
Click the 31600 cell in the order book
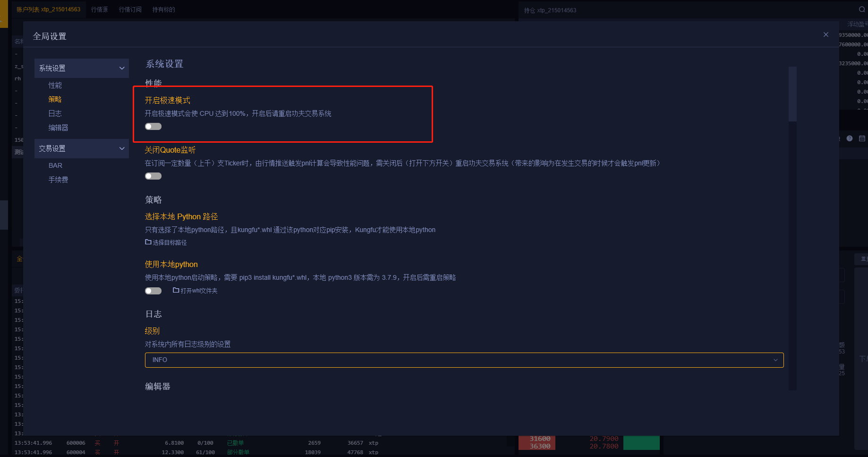click(x=540, y=439)
